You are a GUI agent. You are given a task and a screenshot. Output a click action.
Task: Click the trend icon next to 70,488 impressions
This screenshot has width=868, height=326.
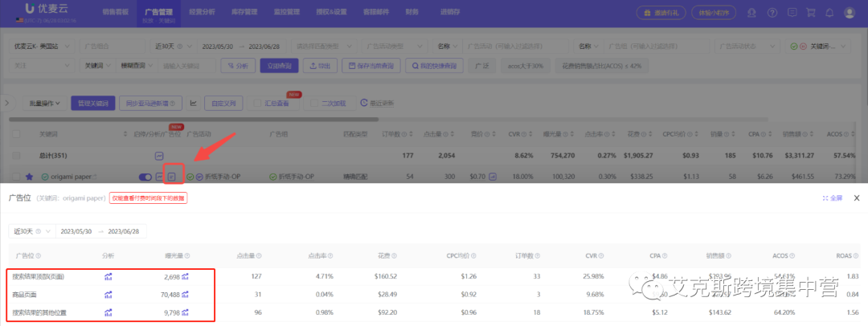pyautogui.click(x=186, y=294)
